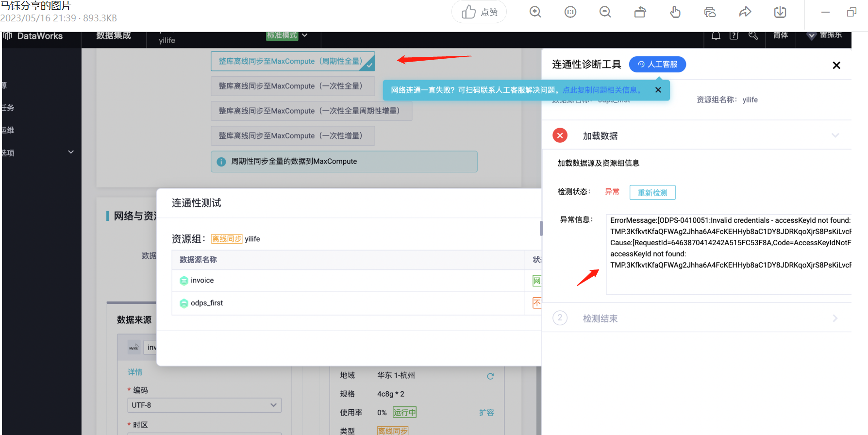Open the help question-mark icon
Image resolution: width=868 pixels, height=435 pixels.
(734, 35)
